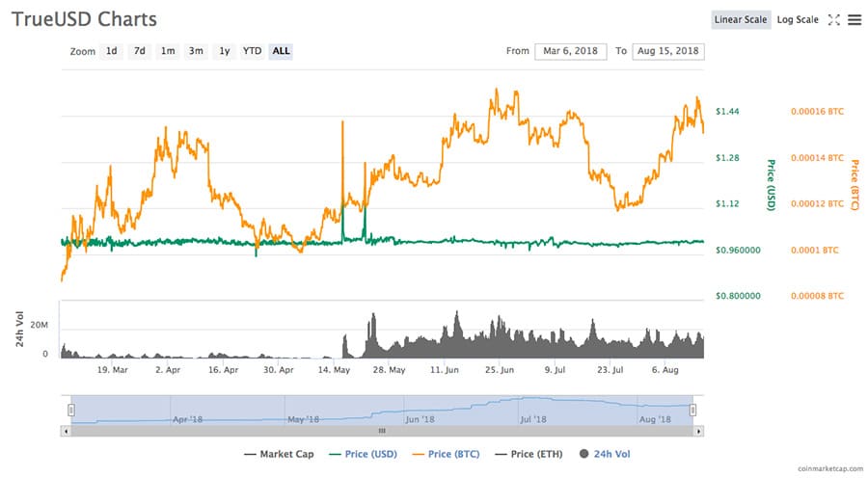Viewport: 868px width, 478px height.
Task: Toggle fullscreen chart view icon
Action: click(834, 20)
